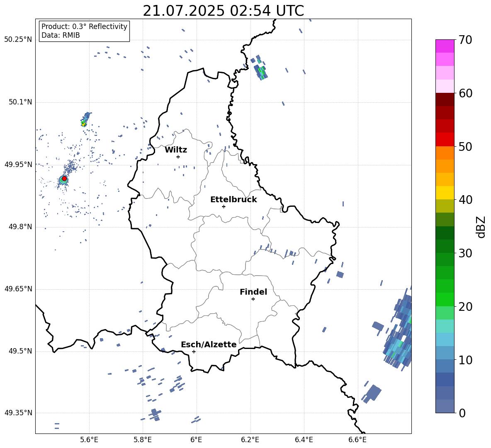Click the 70 tick on colorbar
This screenshot has width=491, height=448.
[x=465, y=40]
